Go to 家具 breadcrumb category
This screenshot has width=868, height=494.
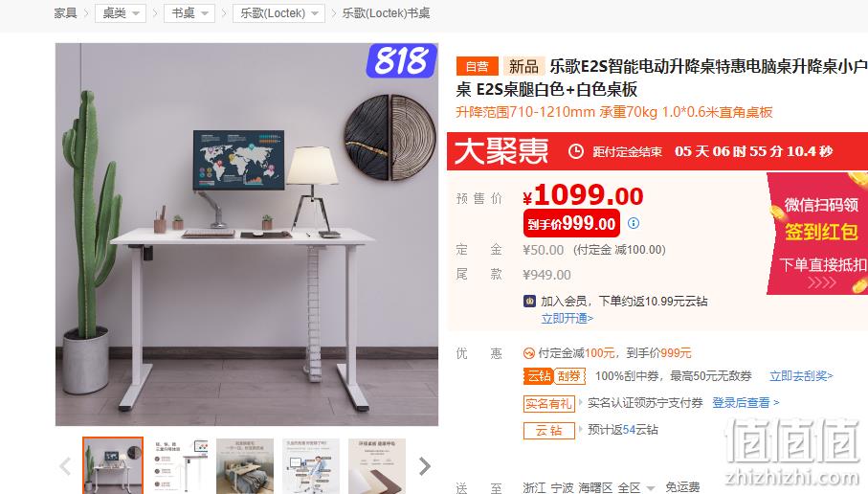point(65,13)
